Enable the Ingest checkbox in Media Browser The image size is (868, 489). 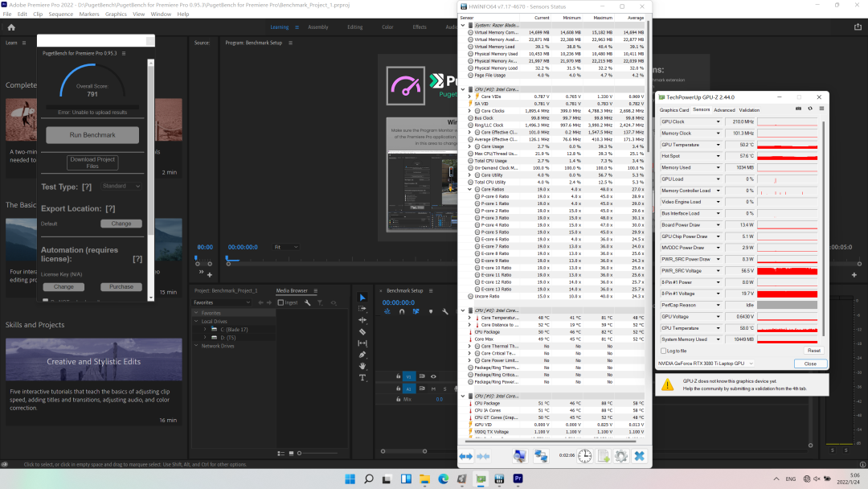[280, 302]
